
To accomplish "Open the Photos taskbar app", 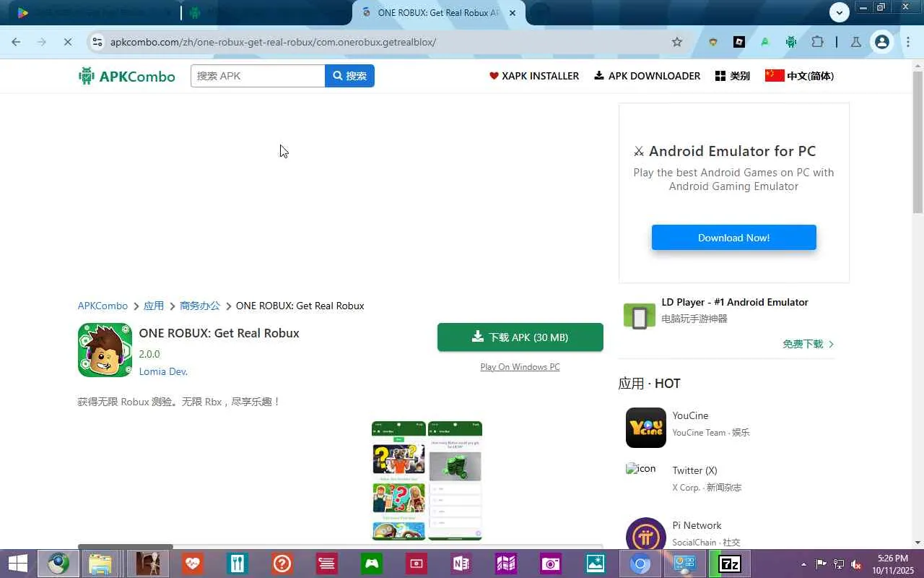I will click(x=596, y=564).
